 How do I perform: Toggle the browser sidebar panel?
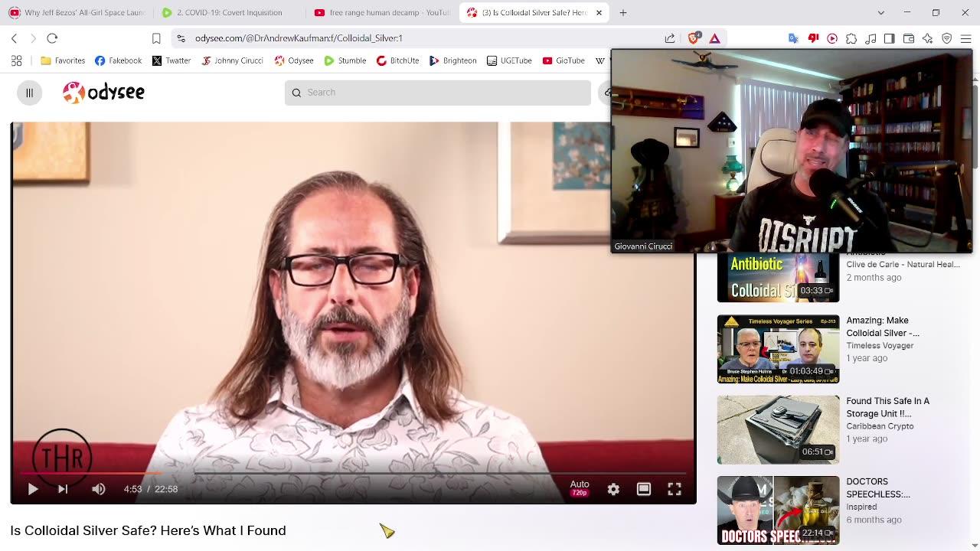[889, 38]
